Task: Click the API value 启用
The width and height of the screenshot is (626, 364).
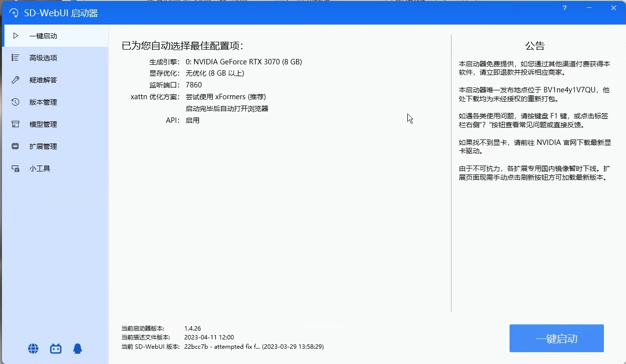Action: (193, 120)
